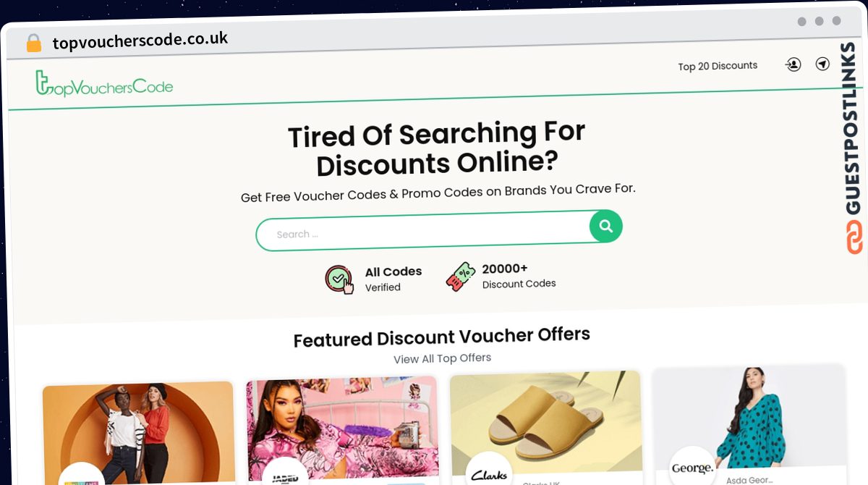Image resolution: width=868 pixels, height=485 pixels.
Task: Click the verified checkmark icon
Action: pyautogui.click(x=339, y=279)
